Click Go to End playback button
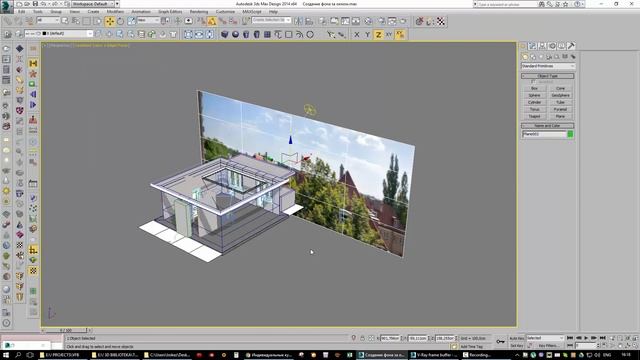 point(602,338)
